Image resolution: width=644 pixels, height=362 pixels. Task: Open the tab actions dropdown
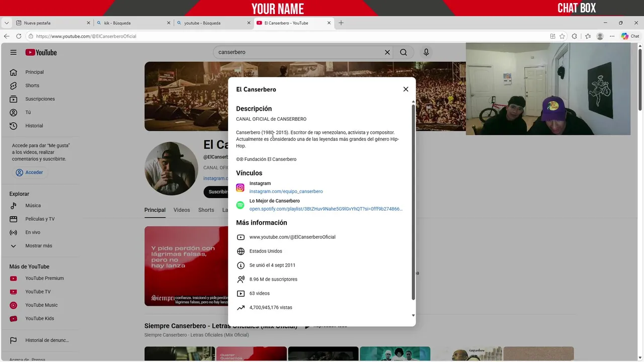click(7, 23)
